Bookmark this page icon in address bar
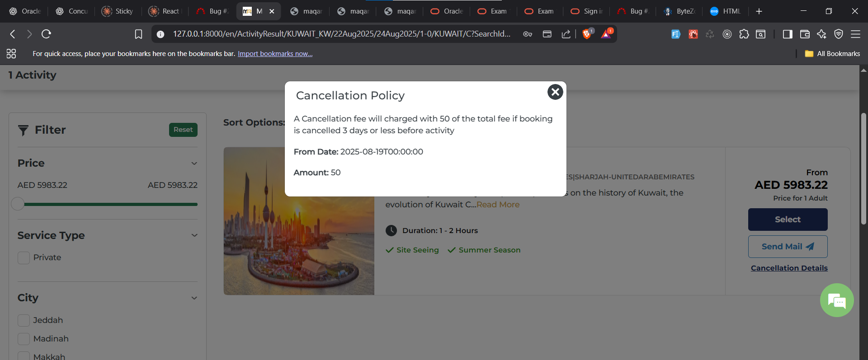Image resolution: width=868 pixels, height=360 pixels. coord(138,34)
